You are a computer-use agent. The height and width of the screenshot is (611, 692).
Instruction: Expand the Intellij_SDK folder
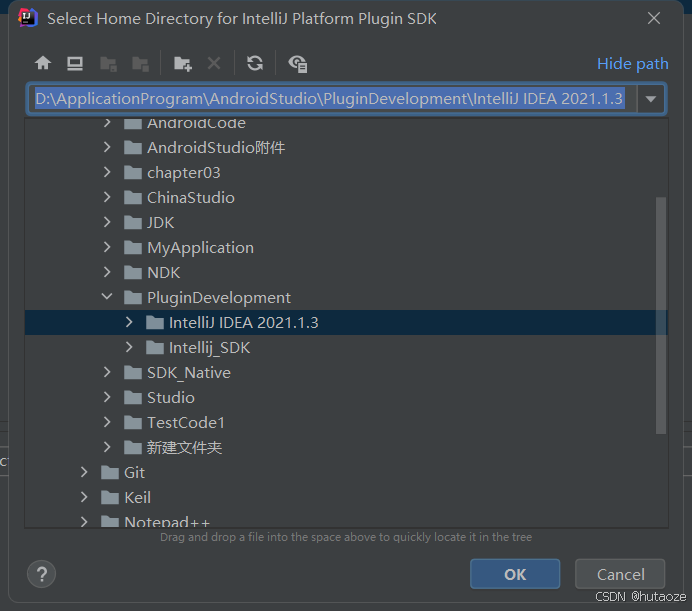[129, 347]
